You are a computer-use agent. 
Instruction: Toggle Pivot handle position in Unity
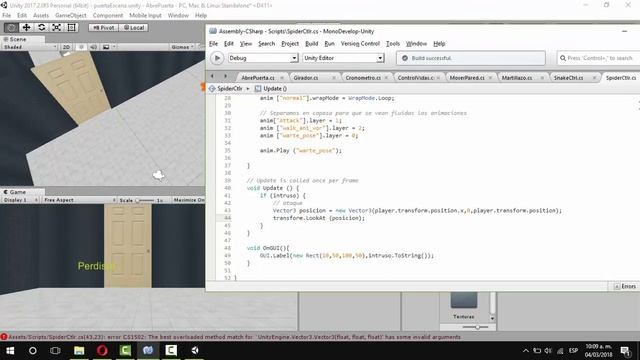[104, 28]
